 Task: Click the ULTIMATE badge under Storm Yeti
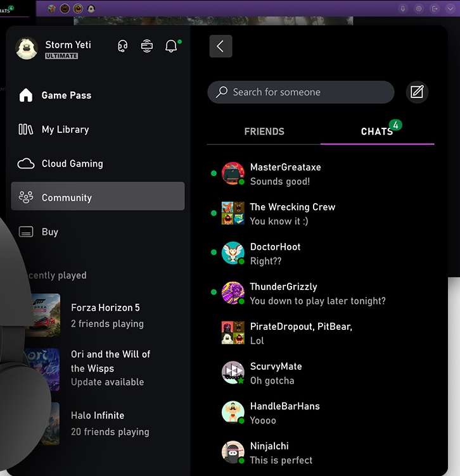pyautogui.click(x=61, y=56)
